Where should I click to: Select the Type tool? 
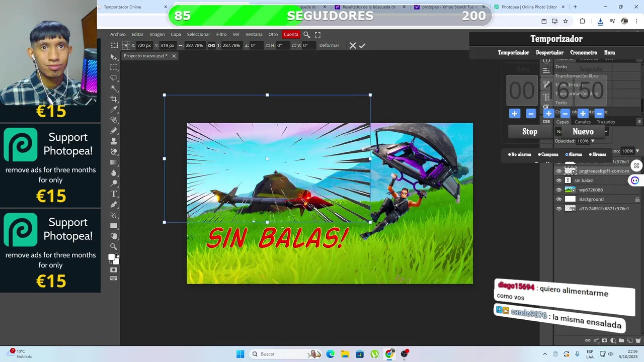pyautogui.click(x=114, y=194)
